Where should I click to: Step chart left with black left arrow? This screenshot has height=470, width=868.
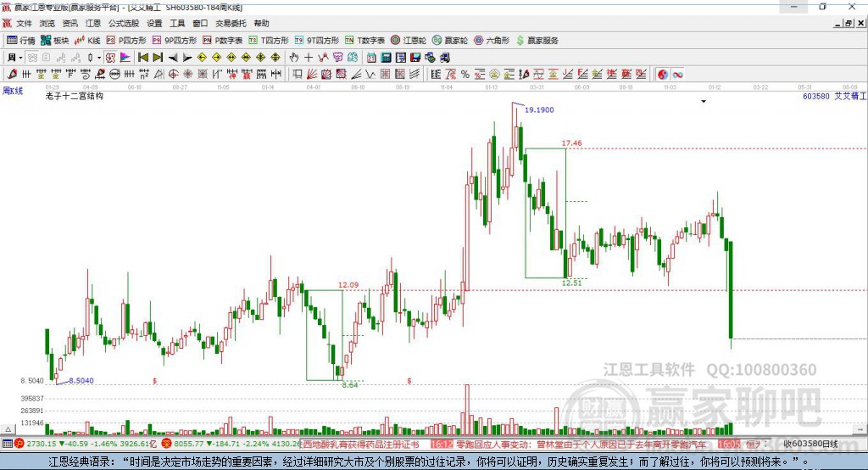(x=173, y=58)
